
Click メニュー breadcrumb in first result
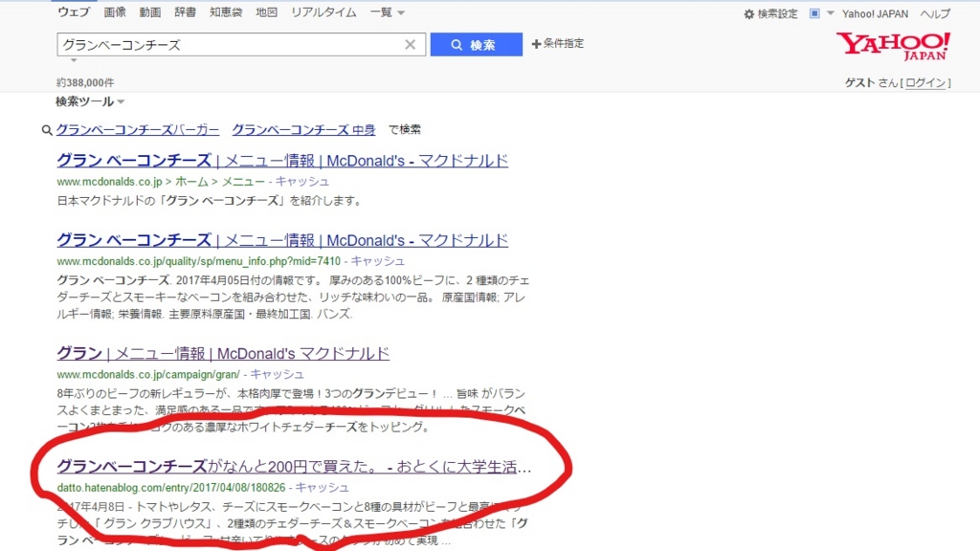(x=243, y=181)
